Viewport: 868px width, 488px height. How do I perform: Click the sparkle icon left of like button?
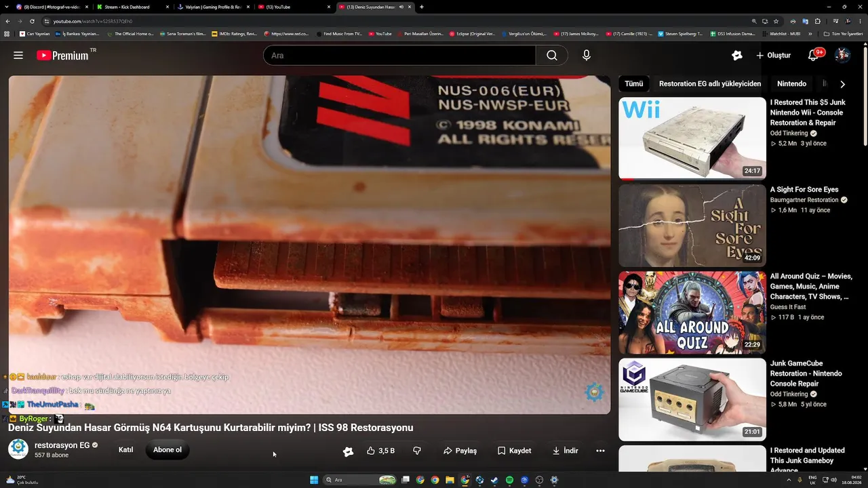tap(348, 451)
